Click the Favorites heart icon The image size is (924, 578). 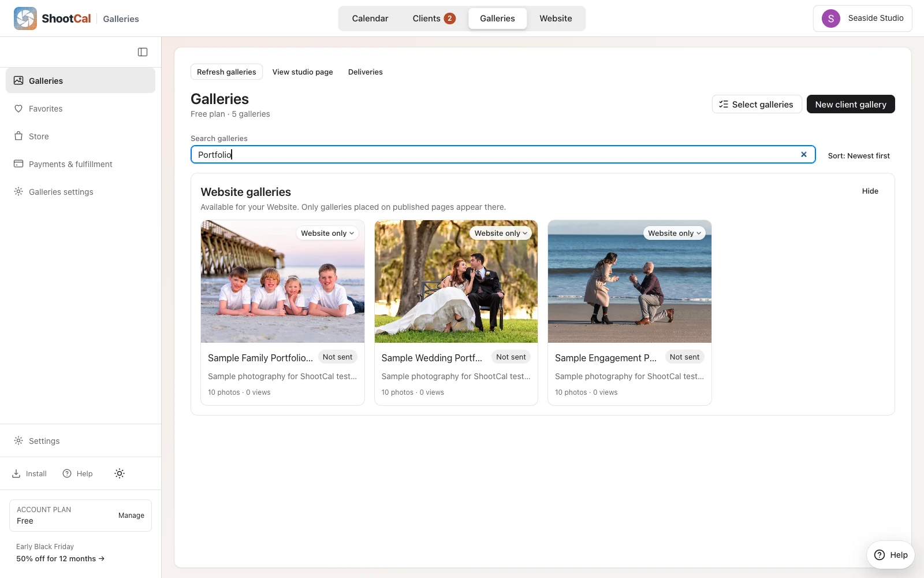point(18,109)
